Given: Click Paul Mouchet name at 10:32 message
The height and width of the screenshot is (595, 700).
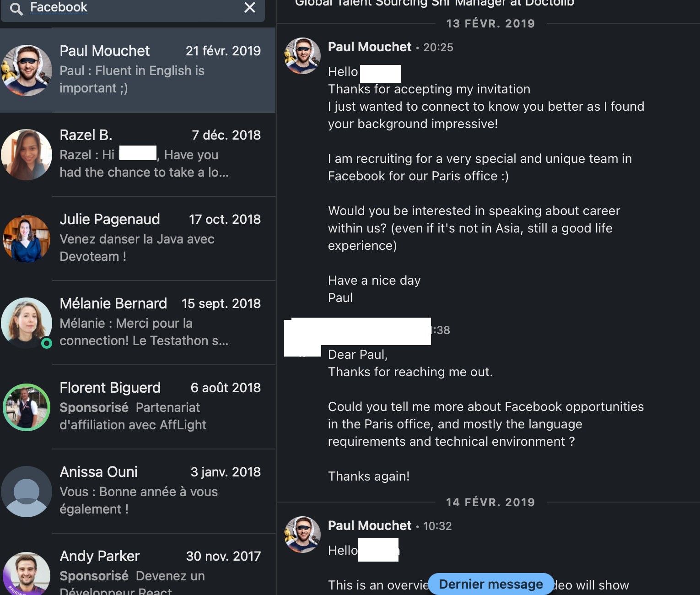Looking at the screenshot, I should pos(370,526).
